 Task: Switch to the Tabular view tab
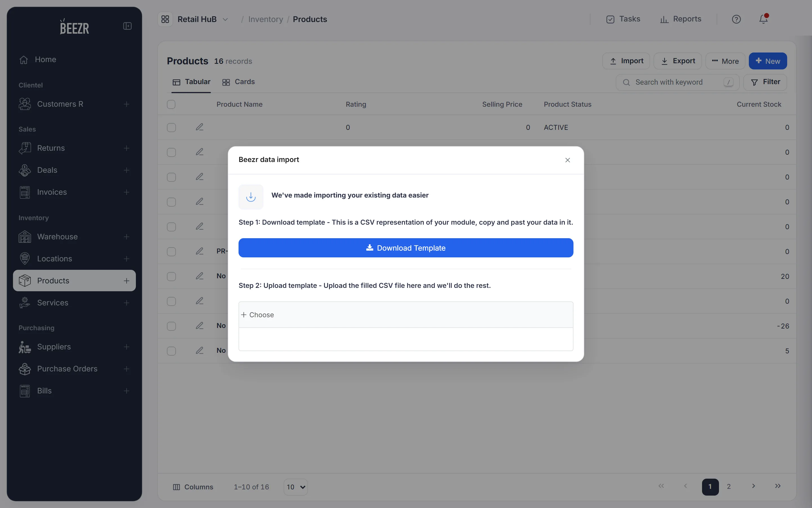click(191, 82)
